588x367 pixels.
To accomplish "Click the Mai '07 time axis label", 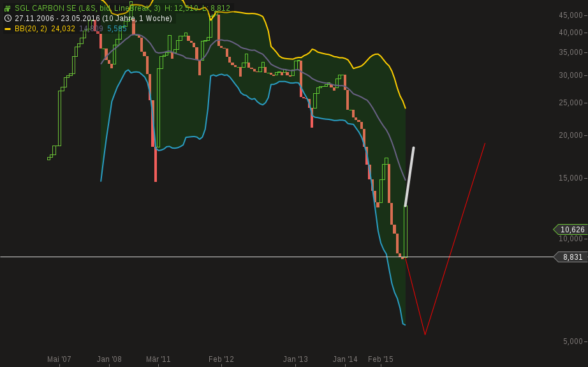I will pos(59,359).
